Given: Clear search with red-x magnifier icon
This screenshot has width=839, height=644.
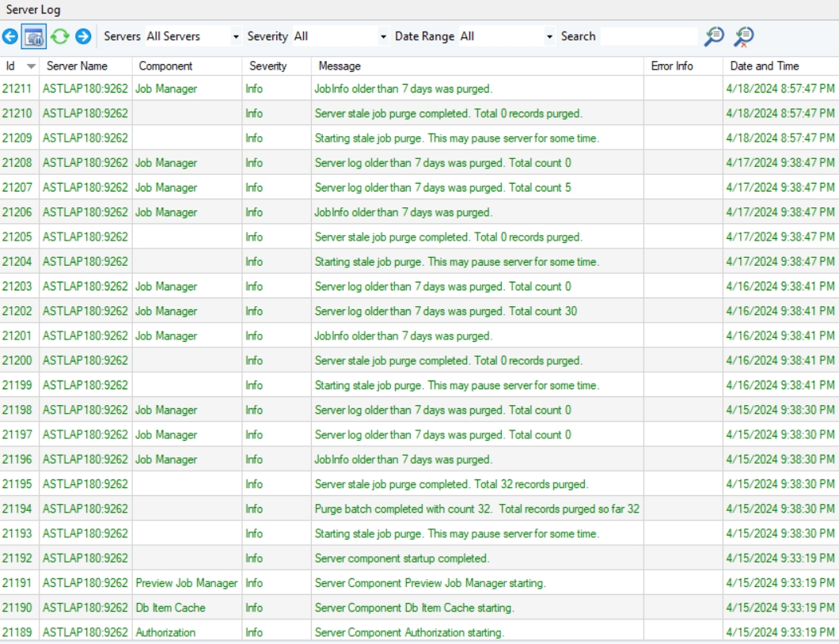Looking at the screenshot, I should pyautogui.click(x=744, y=36).
